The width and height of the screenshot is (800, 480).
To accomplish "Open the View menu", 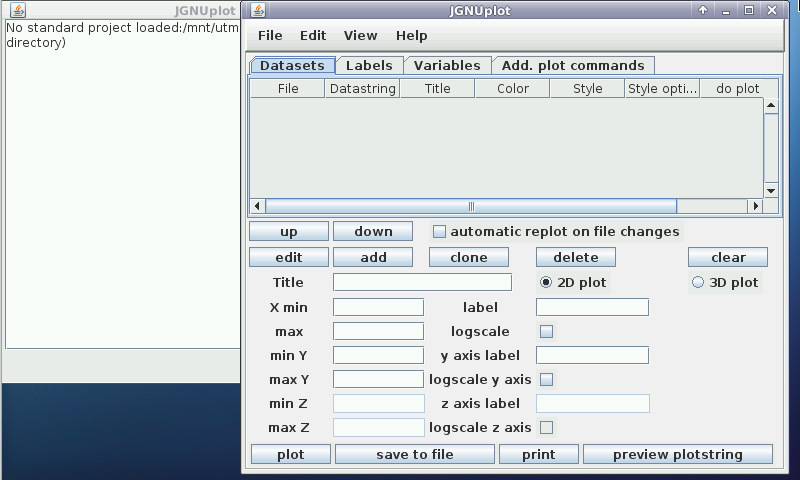I will 360,36.
